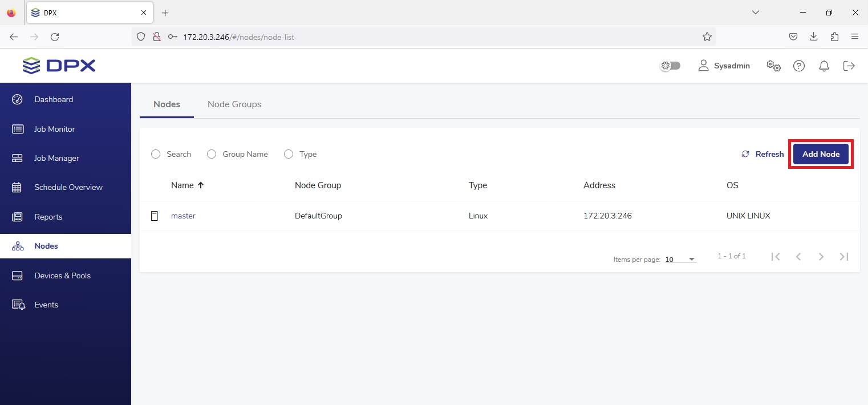Viewport: 868px width, 405px height.
Task: Switch to the Node Groups tab
Action: pos(234,104)
